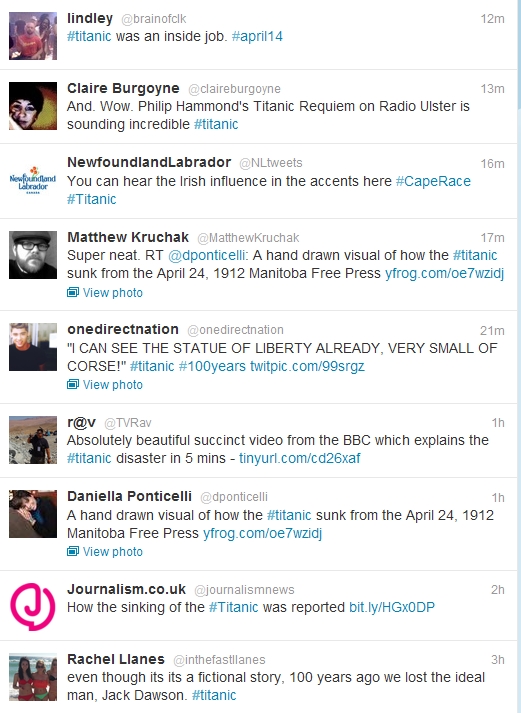Click the 12m timestamp on lindley's tweet
Viewport: 521px width, 713px height.
(492, 19)
